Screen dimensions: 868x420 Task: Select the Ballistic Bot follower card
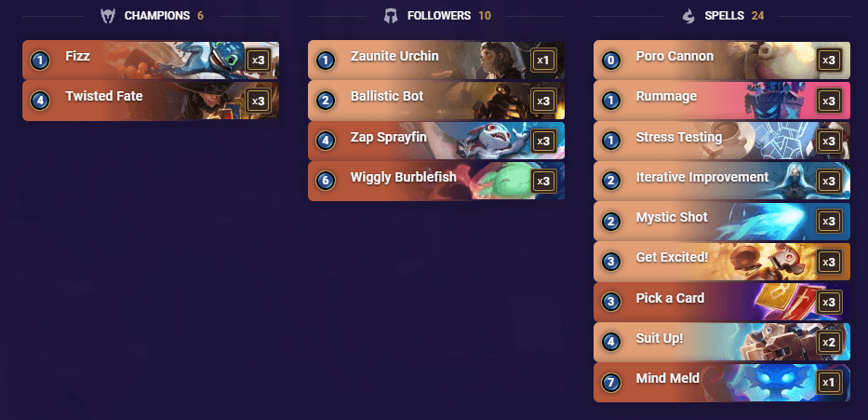tap(436, 101)
